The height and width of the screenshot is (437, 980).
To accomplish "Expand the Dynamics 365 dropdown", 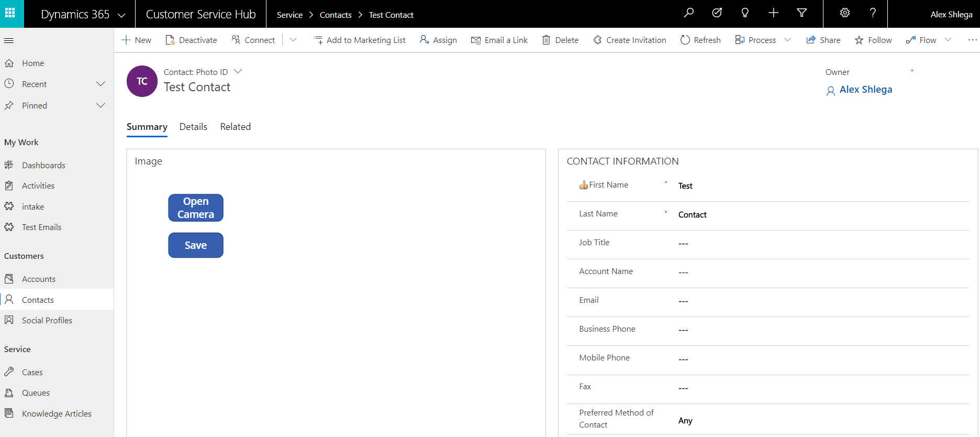I will [121, 15].
